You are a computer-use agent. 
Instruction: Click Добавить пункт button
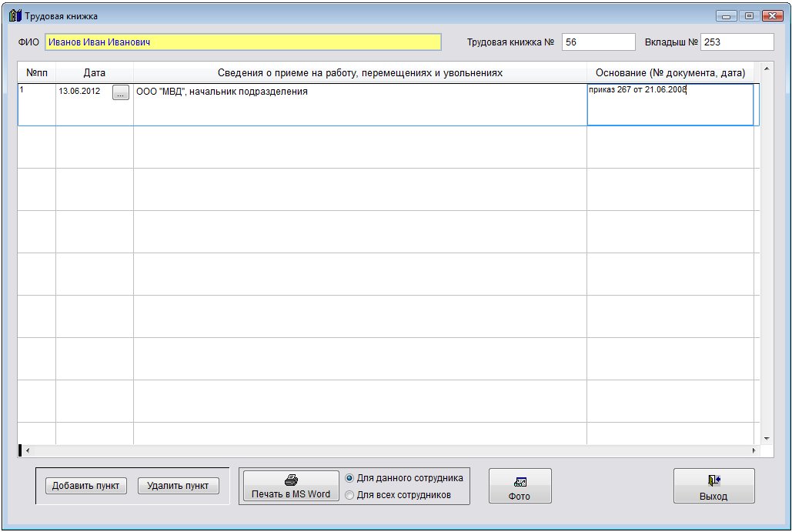86,486
